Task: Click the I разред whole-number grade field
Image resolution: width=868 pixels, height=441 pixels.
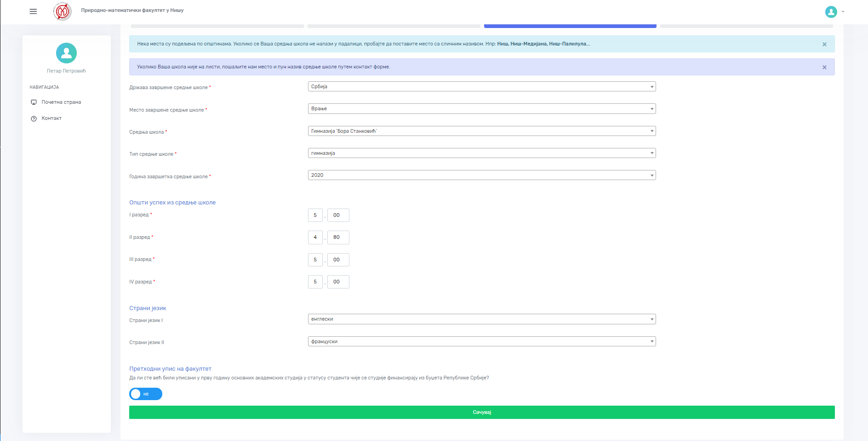Action: [x=315, y=215]
